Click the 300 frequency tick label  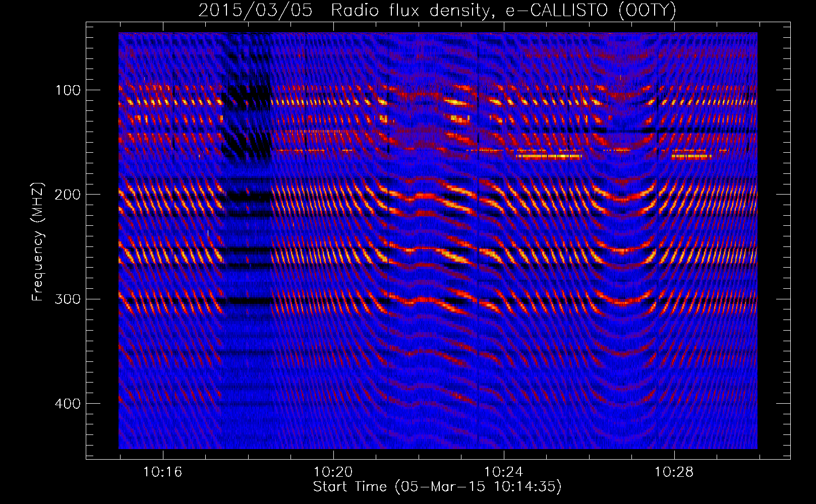(x=68, y=299)
